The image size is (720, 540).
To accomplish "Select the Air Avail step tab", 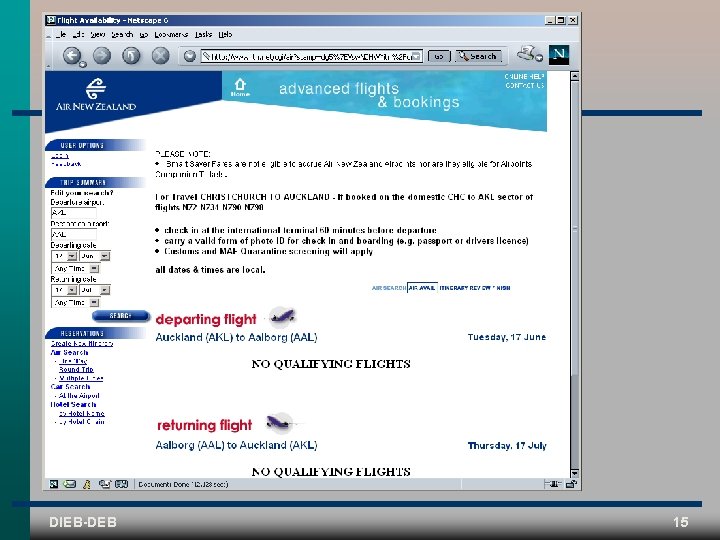I will click(422, 288).
